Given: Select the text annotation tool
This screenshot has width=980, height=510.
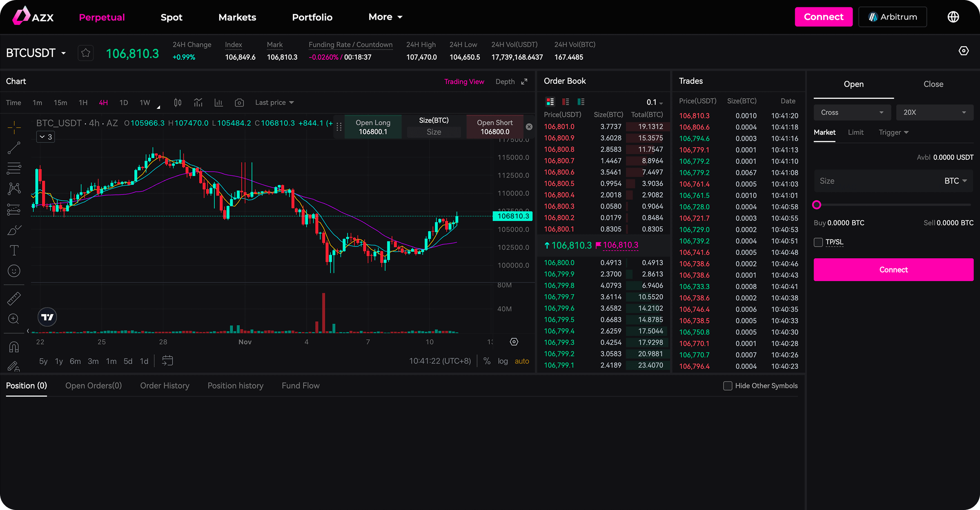Looking at the screenshot, I should click(14, 250).
